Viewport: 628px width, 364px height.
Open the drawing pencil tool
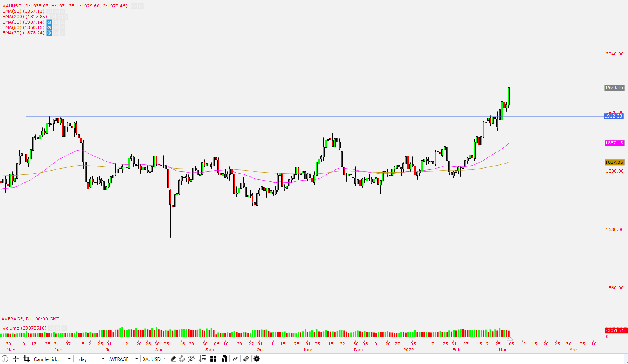pos(173,359)
